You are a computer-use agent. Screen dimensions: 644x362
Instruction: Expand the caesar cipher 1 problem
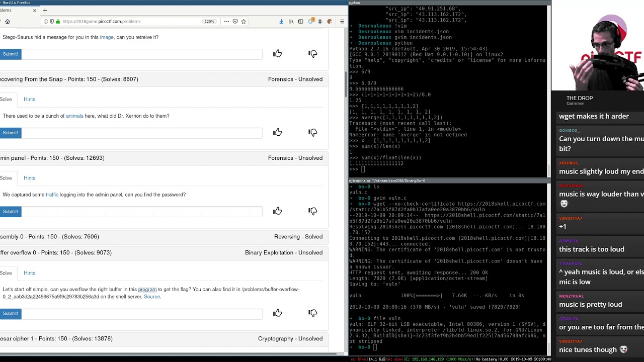click(x=164, y=339)
